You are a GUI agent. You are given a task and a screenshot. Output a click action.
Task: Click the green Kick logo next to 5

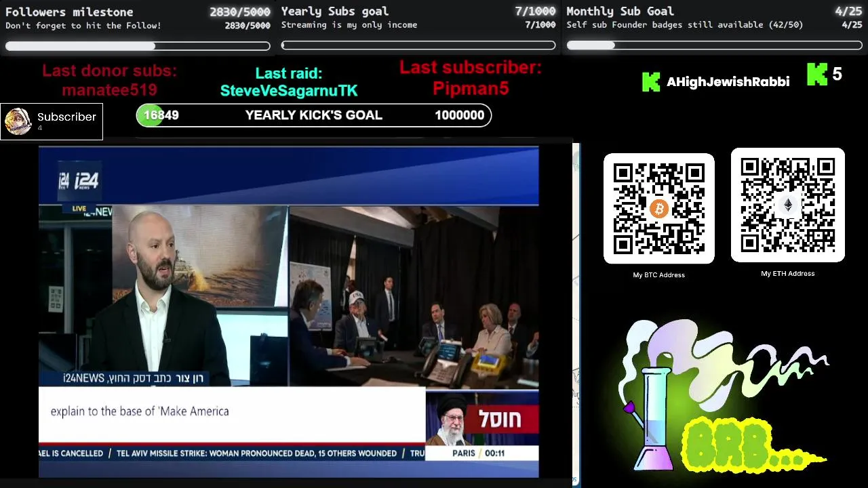(817, 74)
